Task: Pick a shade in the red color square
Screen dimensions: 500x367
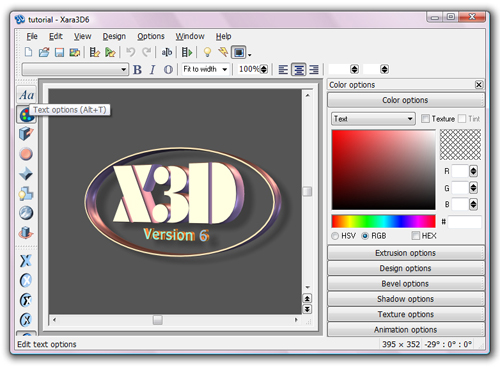Action: click(x=383, y=170)
